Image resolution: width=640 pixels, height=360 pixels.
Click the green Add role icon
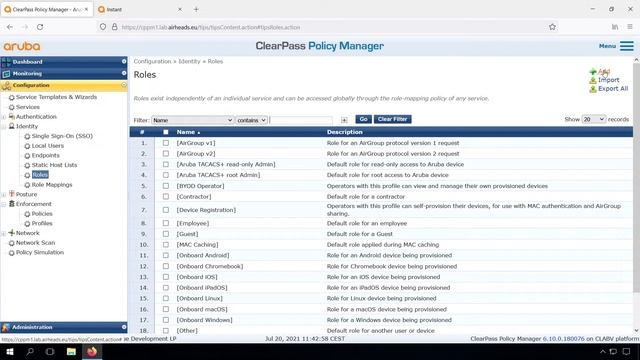click(593, 71)
